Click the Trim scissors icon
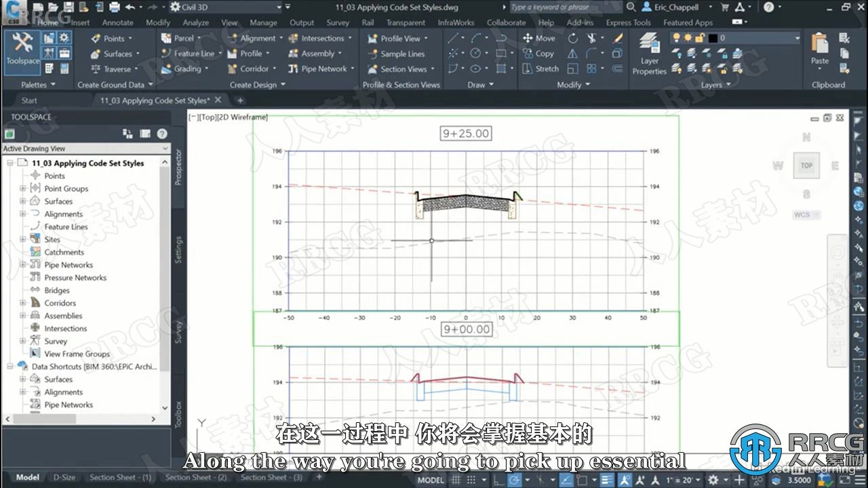Viewport: 868px width, 488px height. point(592,39)
